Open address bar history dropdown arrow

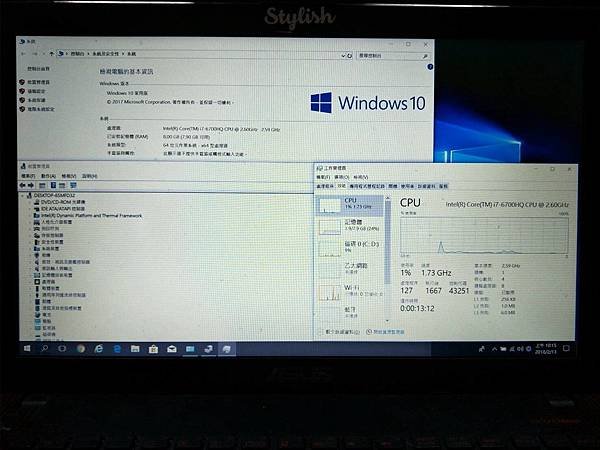(343, 56)
